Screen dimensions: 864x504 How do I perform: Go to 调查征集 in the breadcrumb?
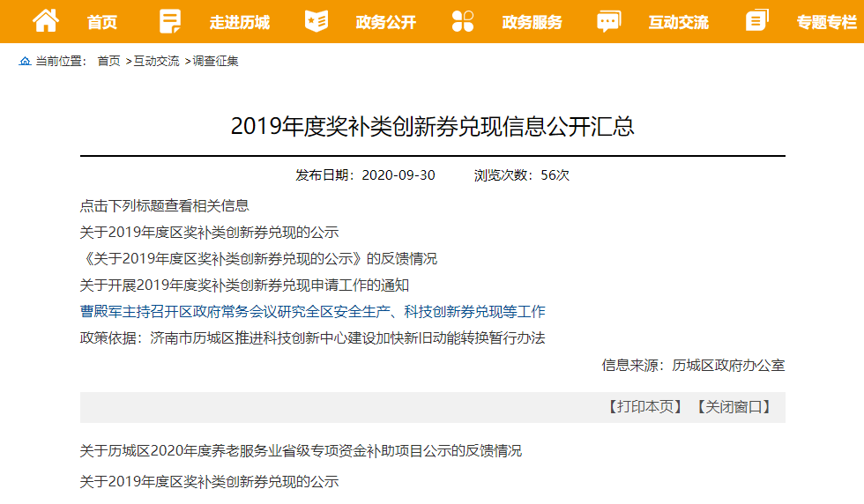click(215, 61)
